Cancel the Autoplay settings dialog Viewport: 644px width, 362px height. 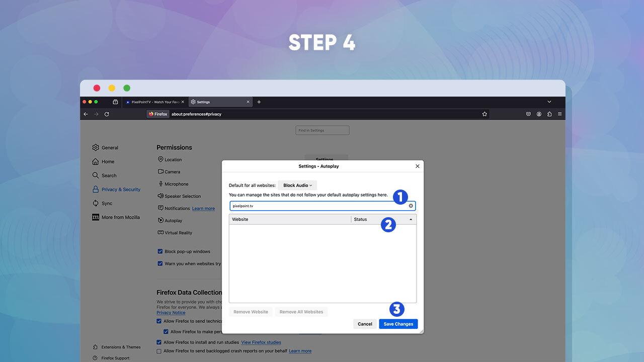click(x=365, y=324)
